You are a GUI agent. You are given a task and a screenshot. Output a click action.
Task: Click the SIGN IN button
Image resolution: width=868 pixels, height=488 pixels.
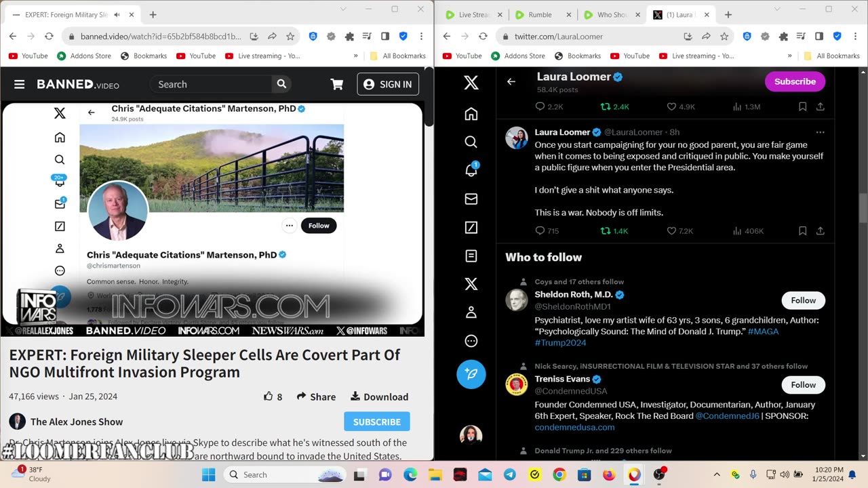pyautogui.click(x=388, y=84)
